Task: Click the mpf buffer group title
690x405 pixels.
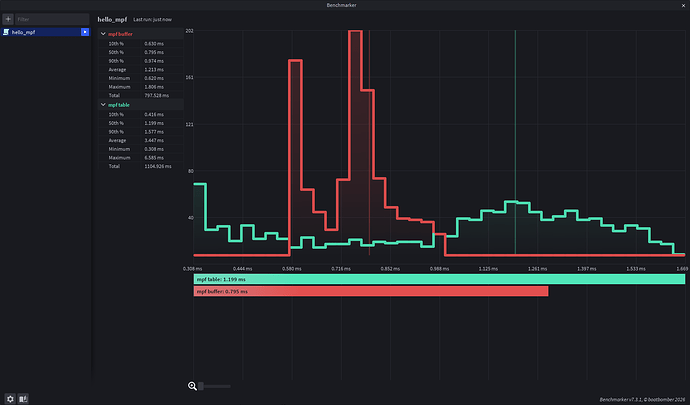Action: coord(120,34)
